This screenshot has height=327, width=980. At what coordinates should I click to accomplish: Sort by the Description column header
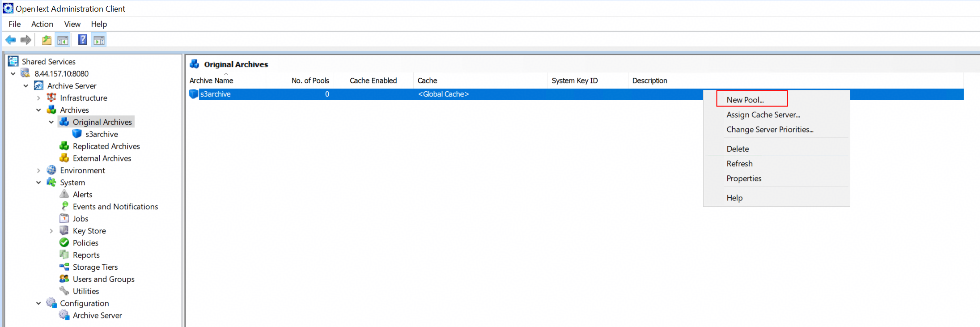796,81
